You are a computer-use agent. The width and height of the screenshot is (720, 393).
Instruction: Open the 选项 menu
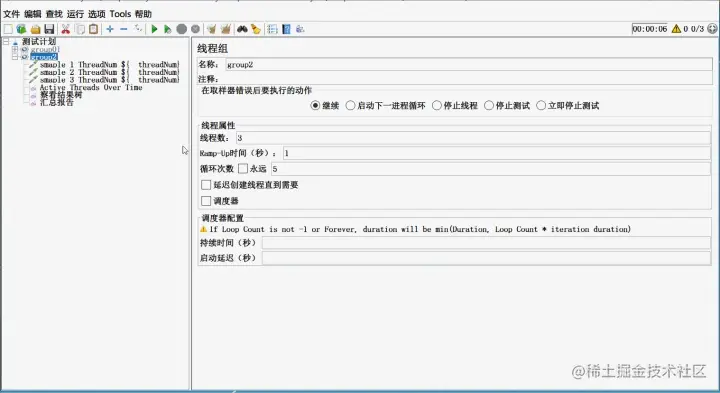click(x=97, y=14)
